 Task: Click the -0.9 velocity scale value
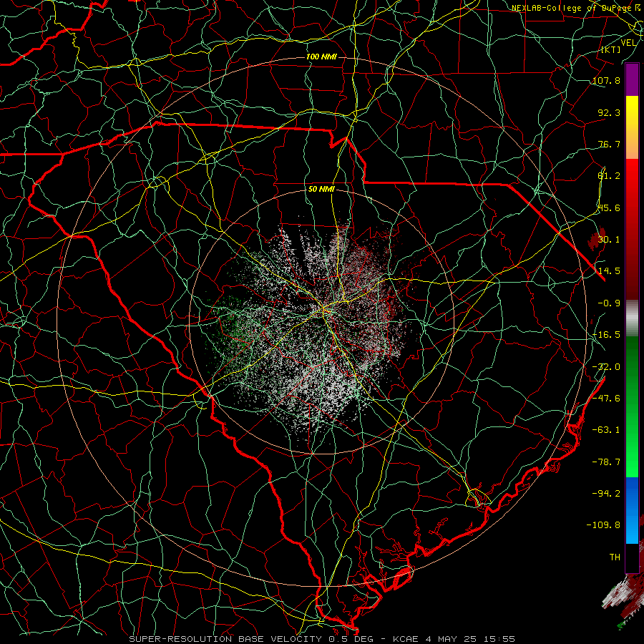coord(609,303)
